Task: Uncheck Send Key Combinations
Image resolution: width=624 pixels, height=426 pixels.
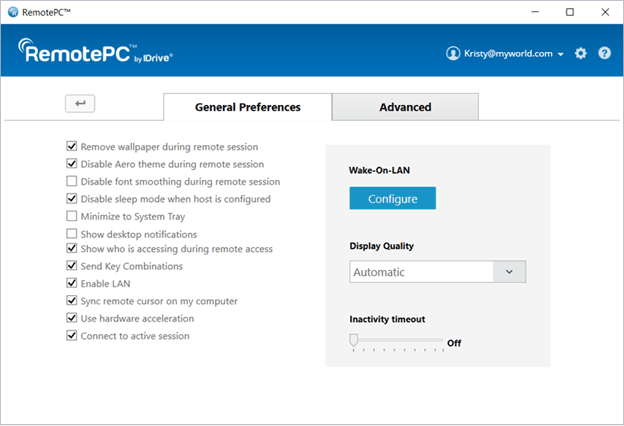Action: [x=72, y=266]
